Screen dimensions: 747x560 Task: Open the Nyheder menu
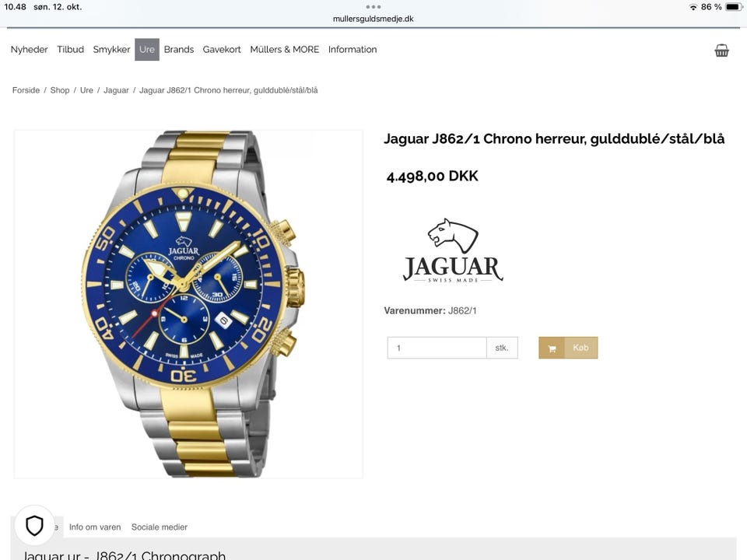(29, 50)
